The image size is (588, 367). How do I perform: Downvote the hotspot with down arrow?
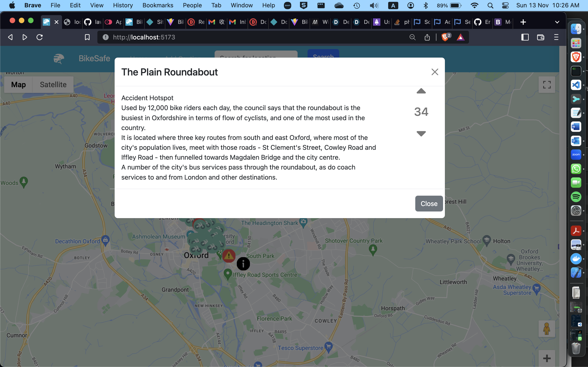(421, 133)
